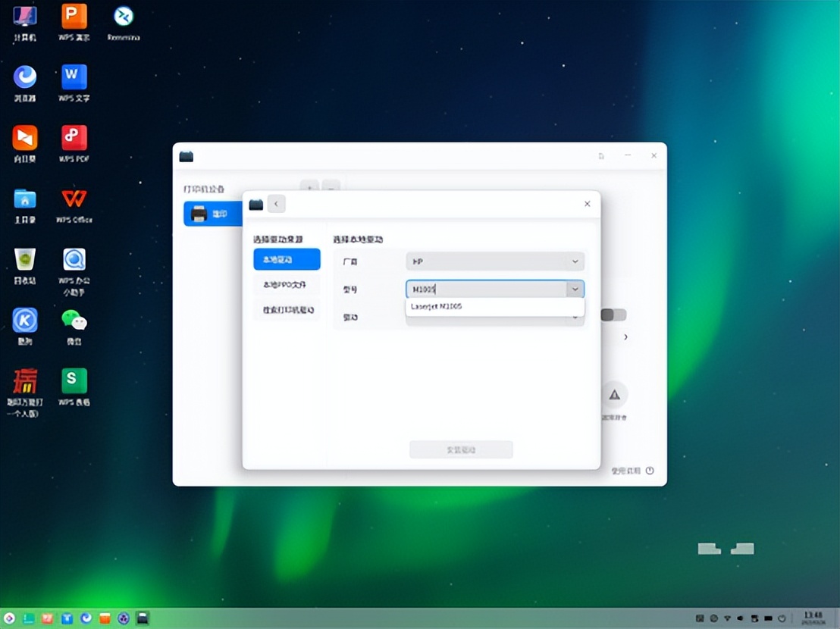This screenshot has height=629, width=840.
Task: Open WPS 表格 spreadsheet app
Action: click(x=73, y=380)
